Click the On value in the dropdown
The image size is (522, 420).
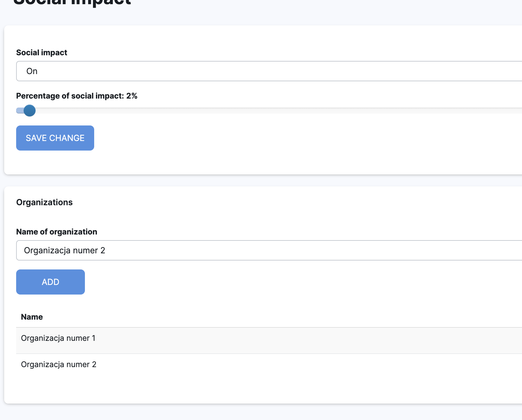tap(32, 71)
